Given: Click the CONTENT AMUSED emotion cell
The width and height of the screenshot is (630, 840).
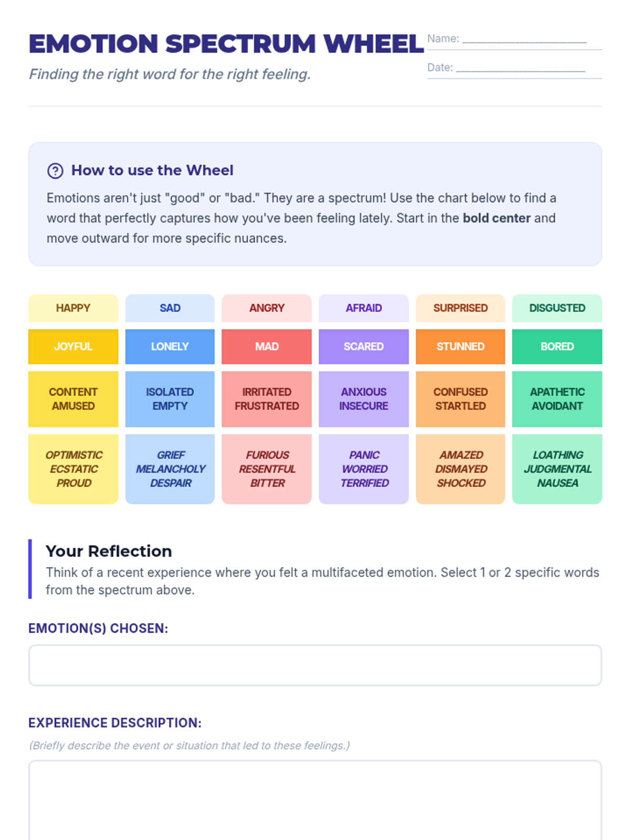Looking at the screenshot, I should point(73,399).
